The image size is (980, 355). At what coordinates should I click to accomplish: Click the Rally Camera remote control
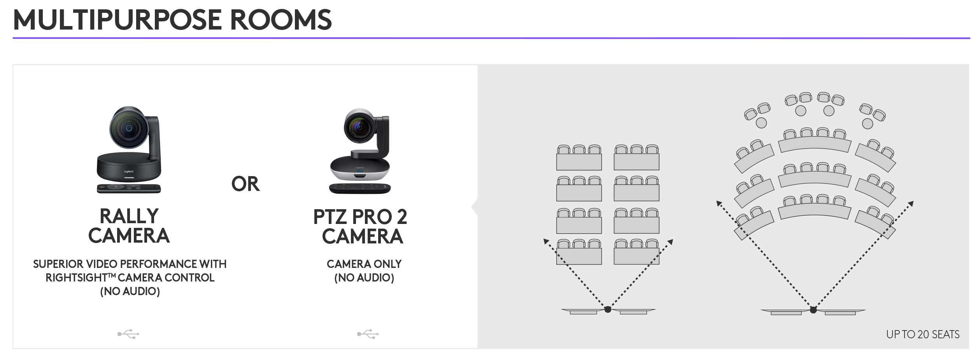pos(129,188)
